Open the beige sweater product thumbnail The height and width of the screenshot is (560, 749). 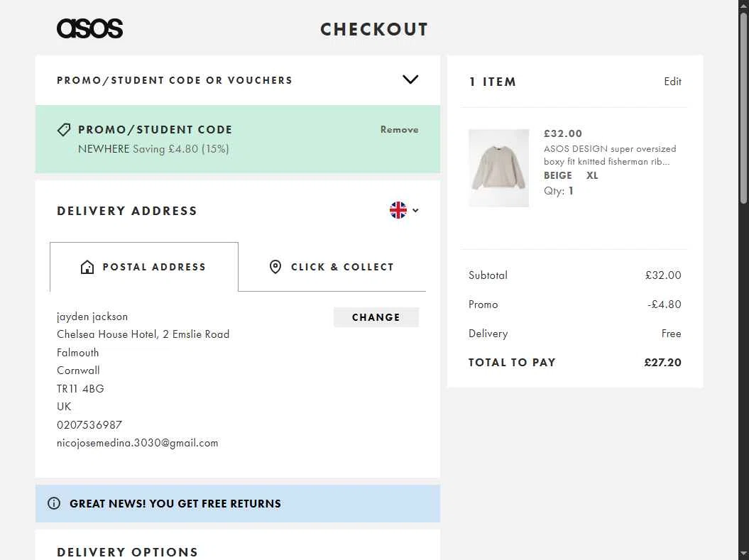(x=498, y=168)
